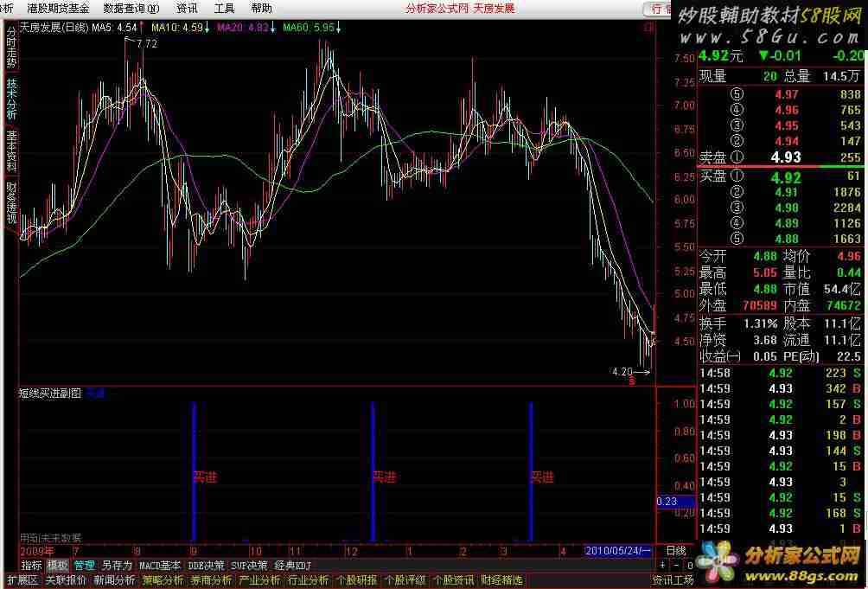Open the 扩展区 panel tab
The width and height of the screenshot is (868, 589).
[x=22, y=580]
